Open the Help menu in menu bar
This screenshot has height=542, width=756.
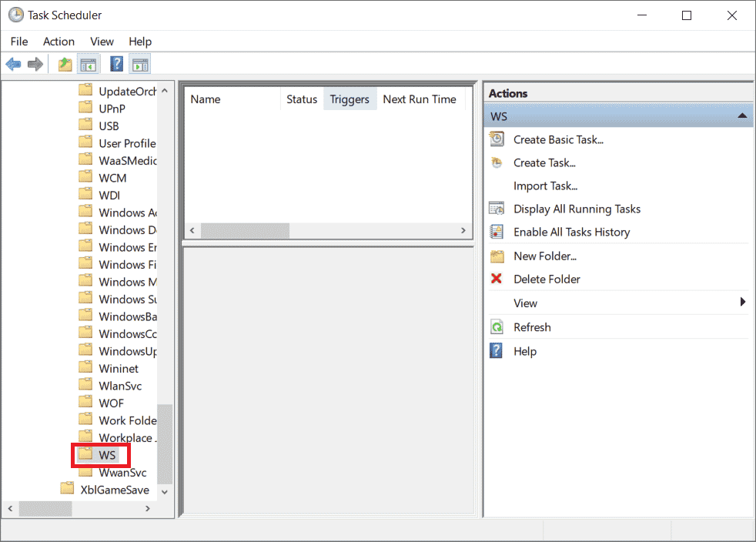pos(140,42)
